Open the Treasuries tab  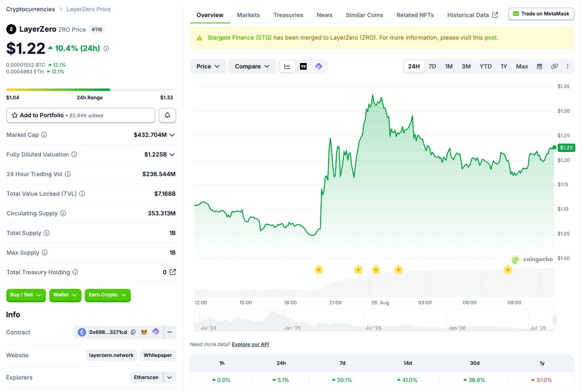pos(288,15)
